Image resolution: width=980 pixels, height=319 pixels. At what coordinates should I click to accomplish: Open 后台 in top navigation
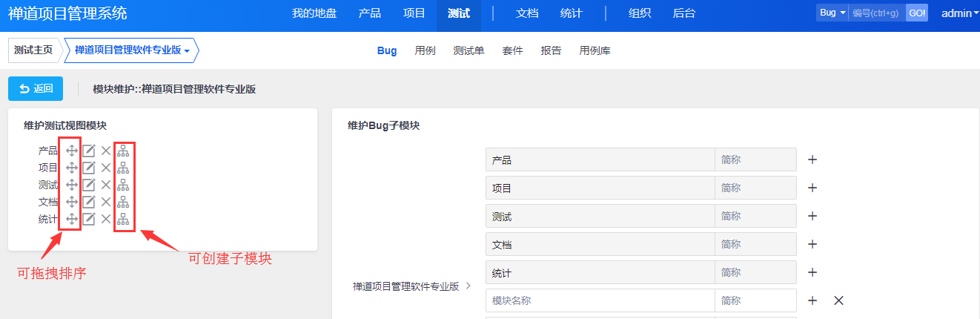684,13
